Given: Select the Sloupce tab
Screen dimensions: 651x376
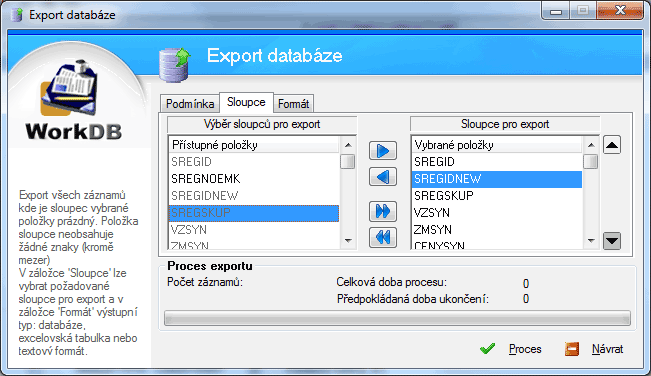Looking at the screenshot, I should (x=246, y=102).
